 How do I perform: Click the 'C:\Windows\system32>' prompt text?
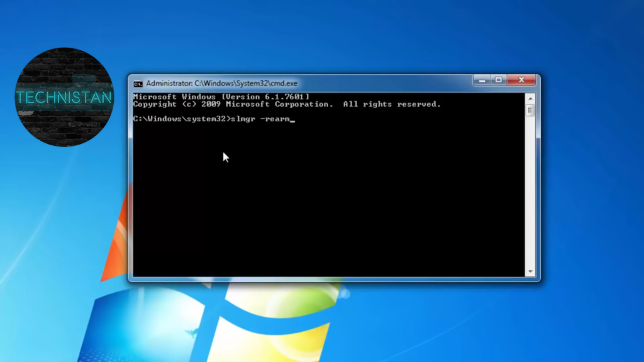pos(182,119)
